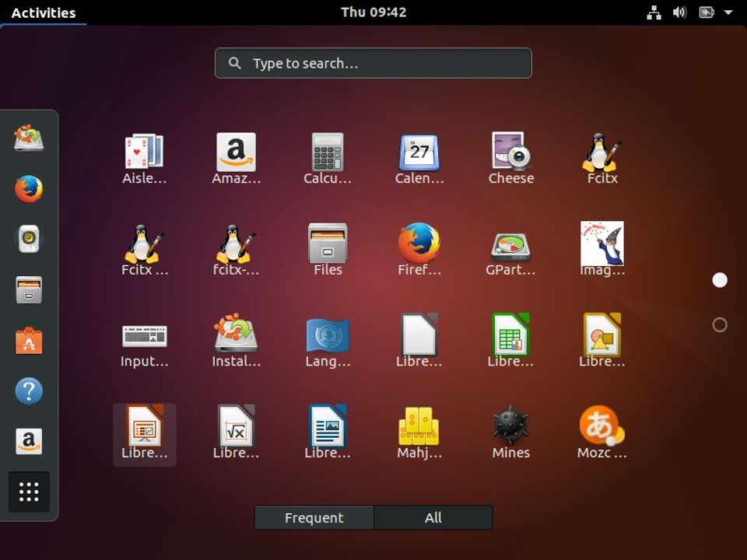Open the Calculator application
The height and width of the screenshot is (560, 747).
328,159
